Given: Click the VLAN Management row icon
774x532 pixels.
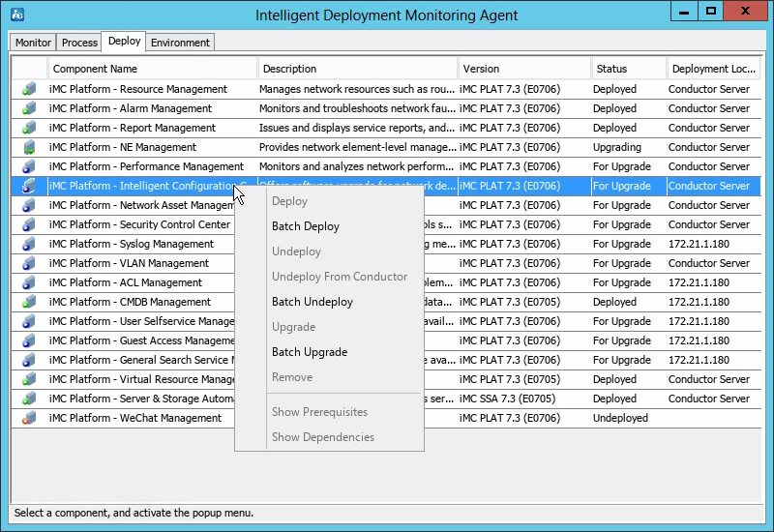Looking at the screenshot, I should pos(29,263).
